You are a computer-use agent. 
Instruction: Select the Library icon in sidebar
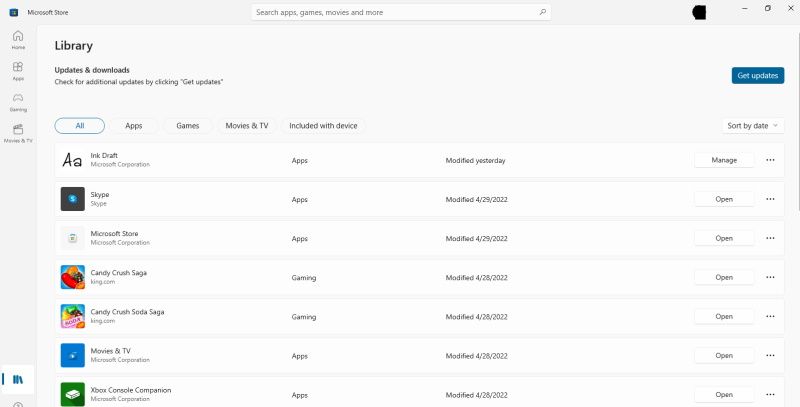point(18,379)
